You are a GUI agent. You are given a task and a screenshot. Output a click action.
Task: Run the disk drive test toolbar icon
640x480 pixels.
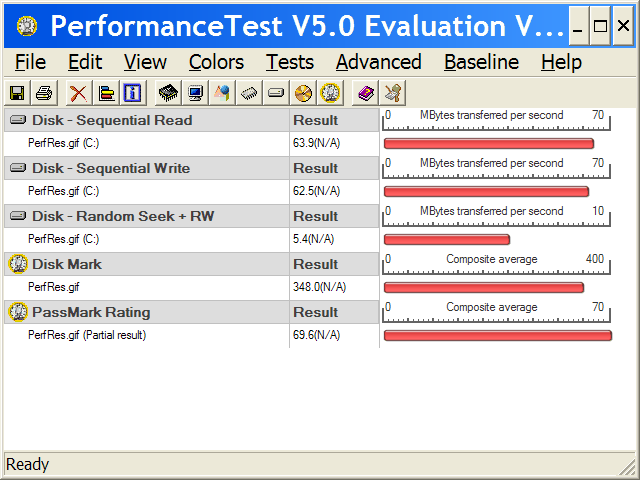[x=276, y=93]
